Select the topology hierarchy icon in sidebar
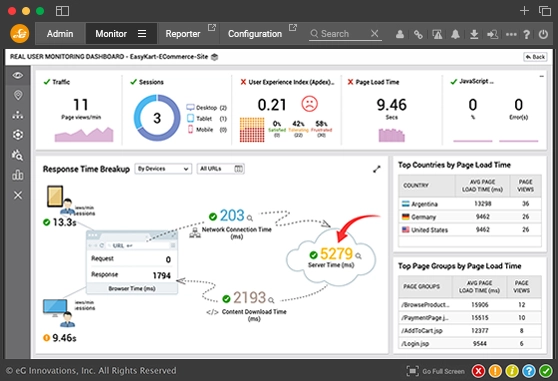558x381 pixels. (x=18, y=115)
